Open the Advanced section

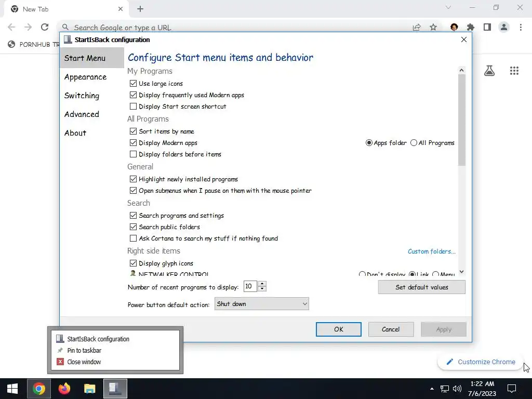pos(82,114)
